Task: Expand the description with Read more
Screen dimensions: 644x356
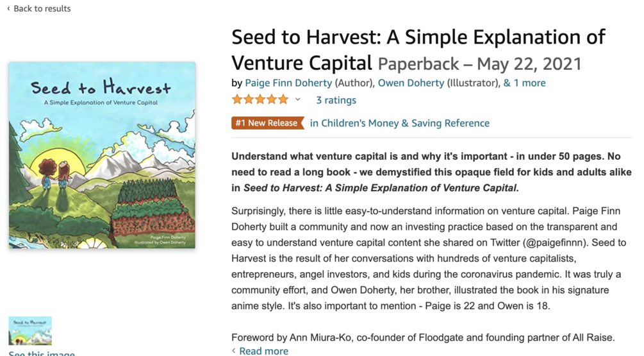Action: coord(263,351)
